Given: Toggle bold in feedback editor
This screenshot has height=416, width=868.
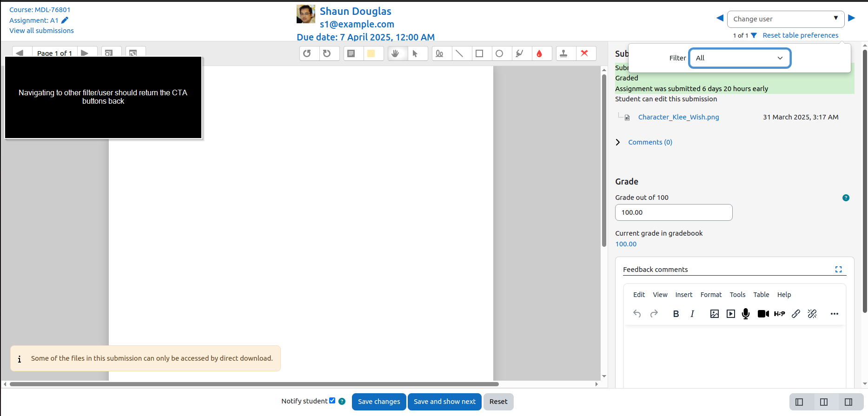Looking at the screenshot, I should click(x=676, y=314).
